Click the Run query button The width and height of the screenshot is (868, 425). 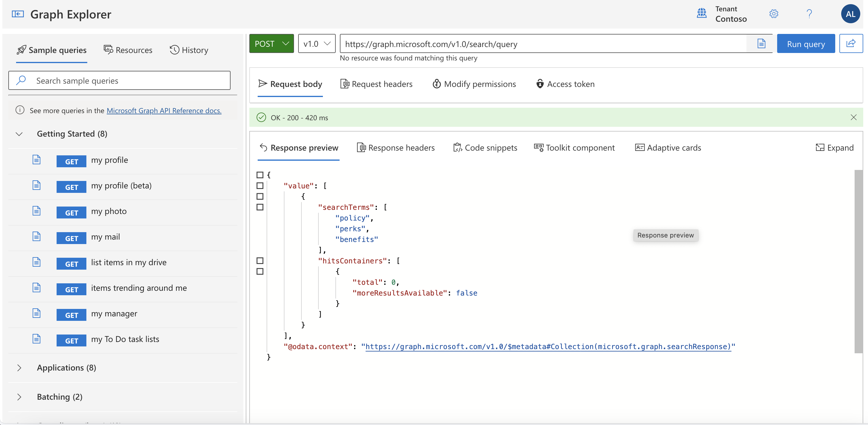(x=806, y=43)
